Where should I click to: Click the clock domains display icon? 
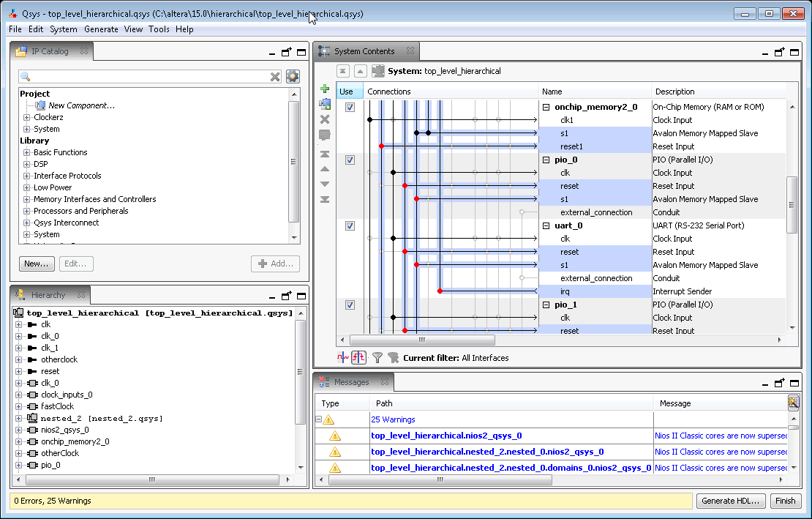[343, 358]
